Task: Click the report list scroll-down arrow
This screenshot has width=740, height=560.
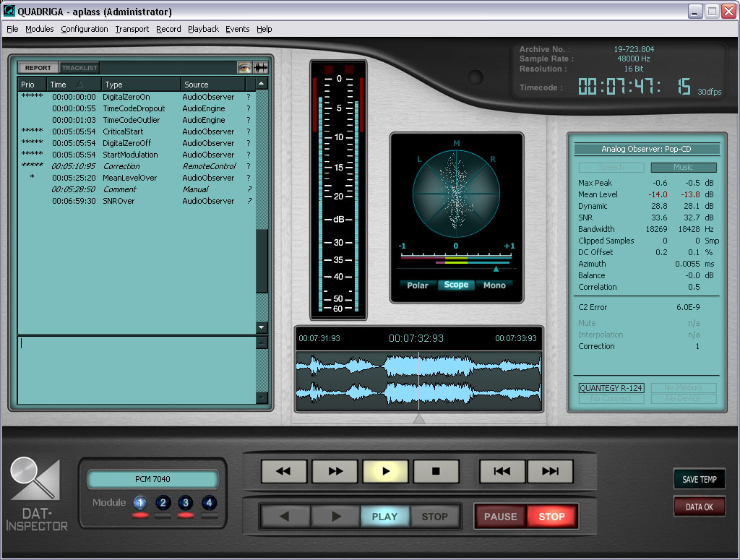Action: [x=262, y=327]
